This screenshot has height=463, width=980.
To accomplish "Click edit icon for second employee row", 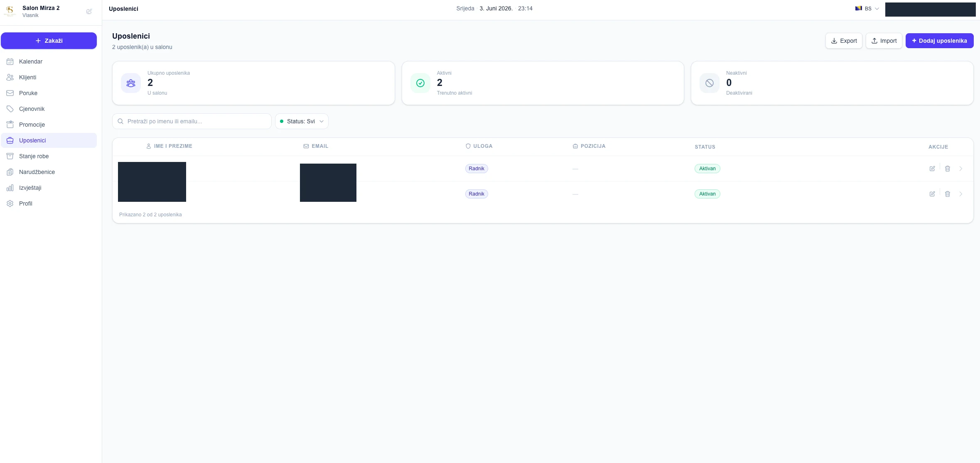I will tap(932, 194).
